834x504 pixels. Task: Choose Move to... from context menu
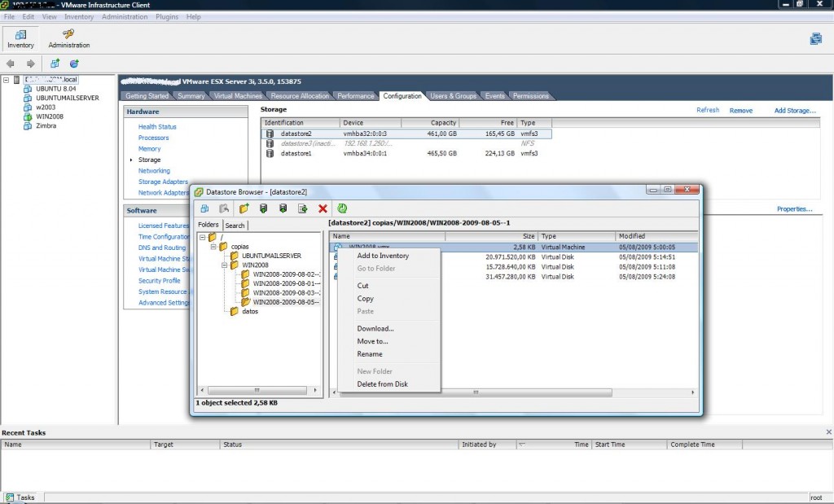pos(372,341)
